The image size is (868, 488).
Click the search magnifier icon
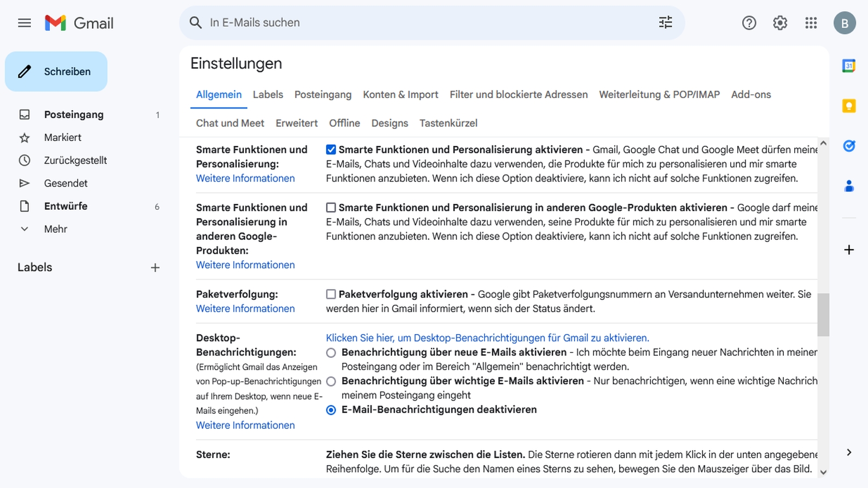click(195, 23)
